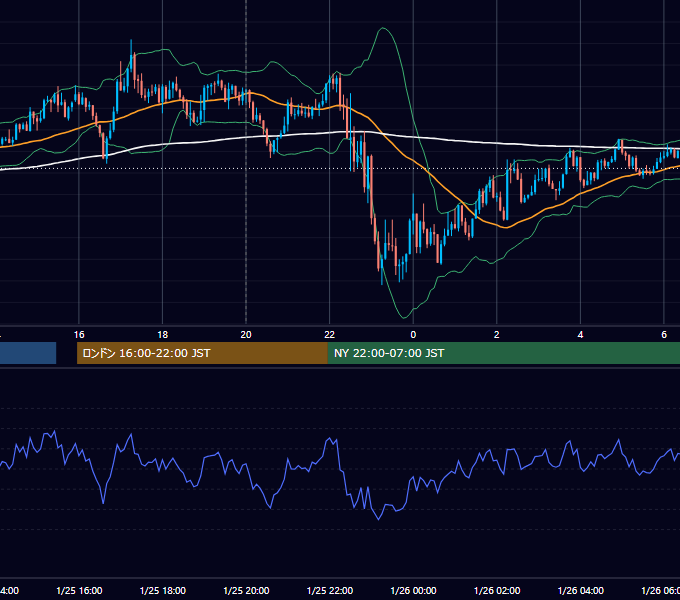Click the 1/26 04:00 label on the bottom axis
This screenshot has width=680, height=600.
[x=581, y=590]
